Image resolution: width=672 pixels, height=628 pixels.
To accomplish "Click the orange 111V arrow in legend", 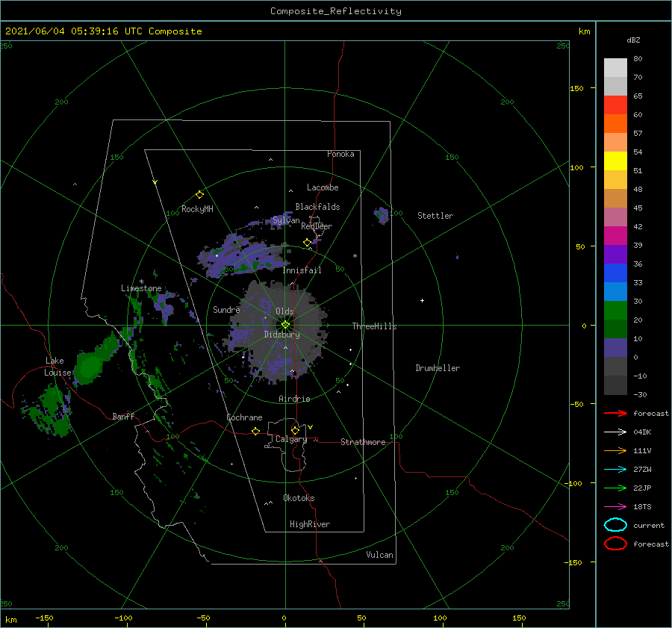I will [615, 450].
